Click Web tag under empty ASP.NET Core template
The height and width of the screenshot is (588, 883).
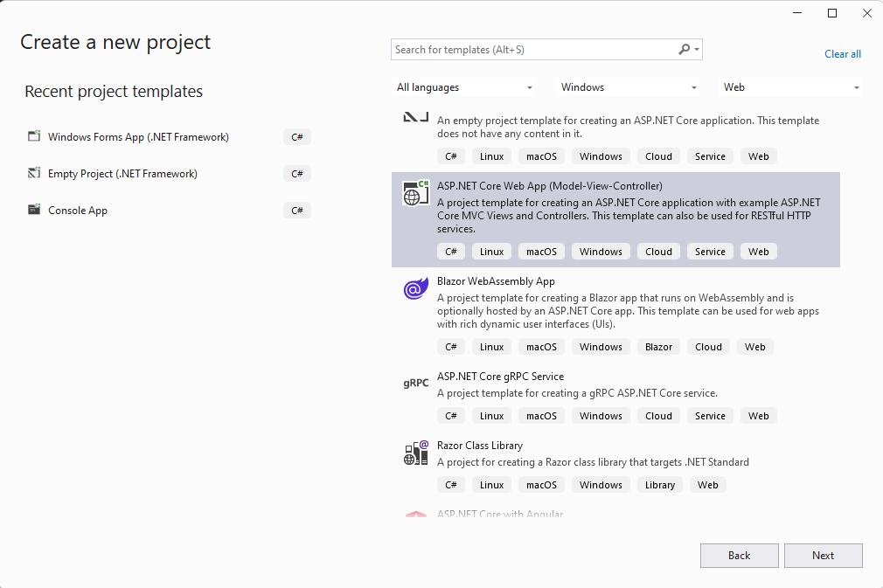coord(758,156)
